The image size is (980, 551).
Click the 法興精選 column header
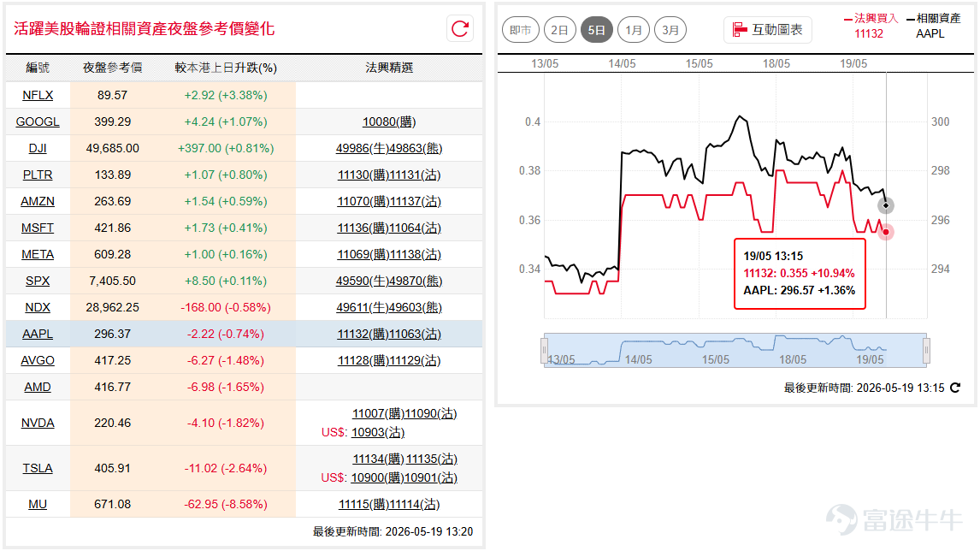389,68
